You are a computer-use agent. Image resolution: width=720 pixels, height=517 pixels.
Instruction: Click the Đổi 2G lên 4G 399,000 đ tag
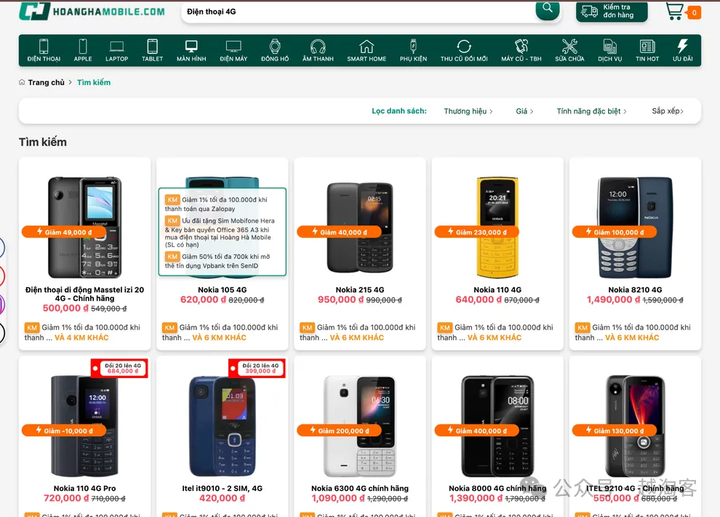pos(257,368)
